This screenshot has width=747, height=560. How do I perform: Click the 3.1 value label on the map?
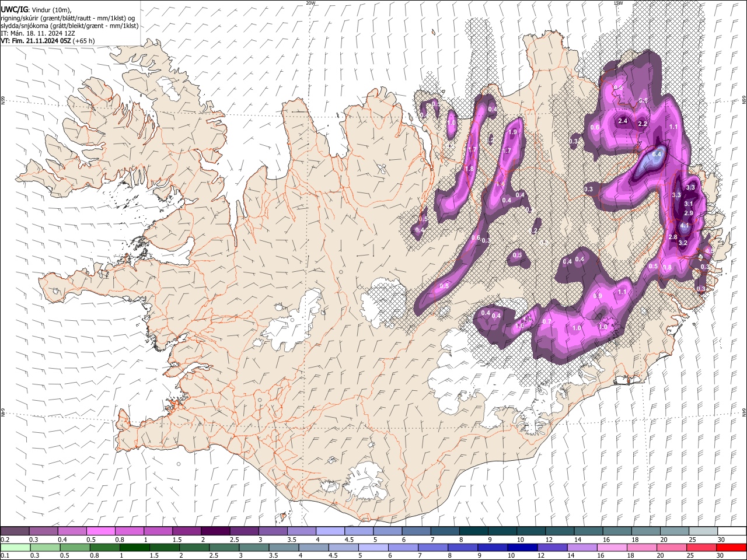(689, 204)
